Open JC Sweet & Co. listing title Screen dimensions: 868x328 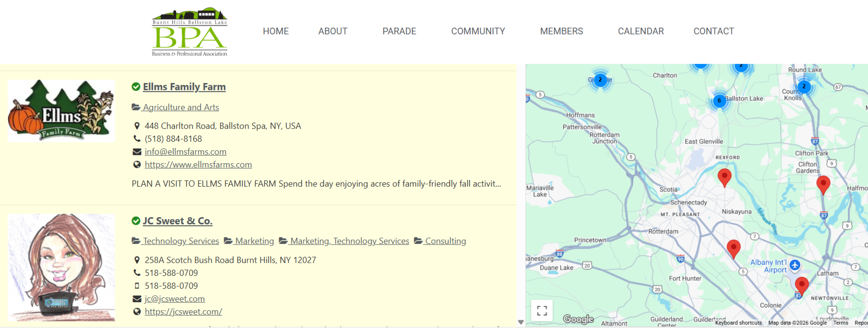(x=178, y=221)
